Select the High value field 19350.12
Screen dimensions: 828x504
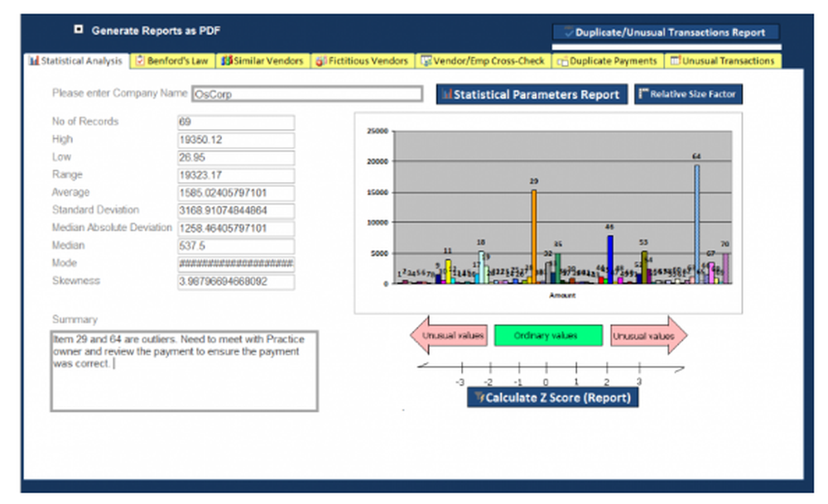[x=236, y=140]
